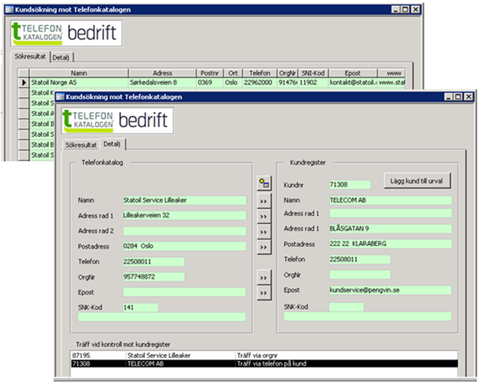Click empty Adress rad 2 field in Telefonkatalog
This screenshot has width=481, height=385.
184,231
